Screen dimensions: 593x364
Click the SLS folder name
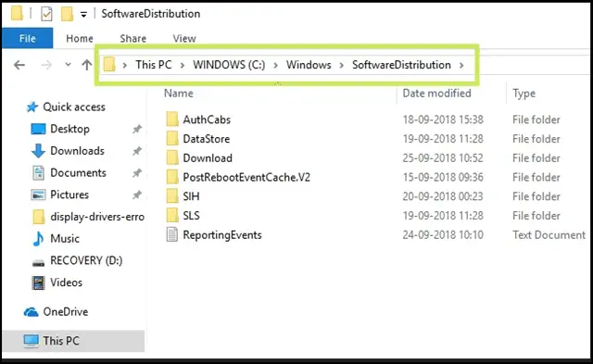tap(191, 216)
